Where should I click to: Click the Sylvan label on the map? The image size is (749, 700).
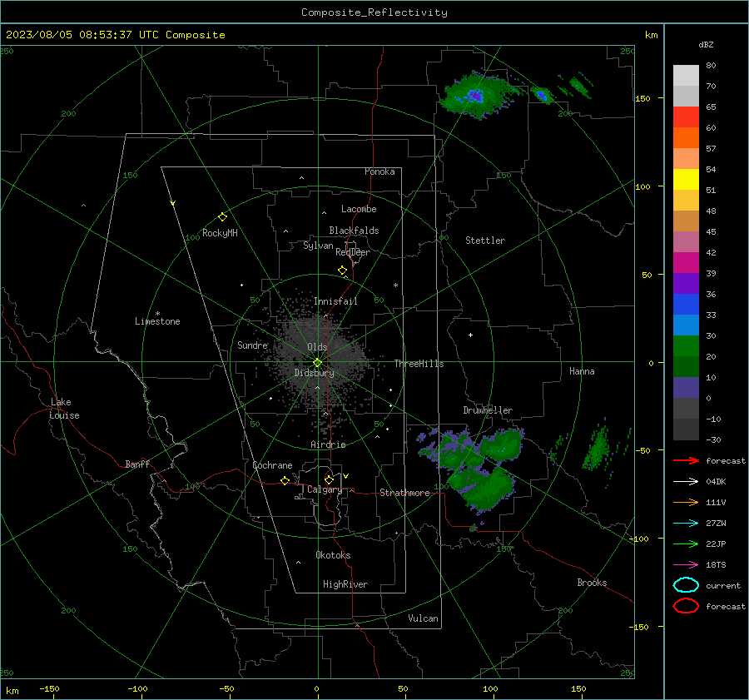pyautogui.click(x=318, y=246)
